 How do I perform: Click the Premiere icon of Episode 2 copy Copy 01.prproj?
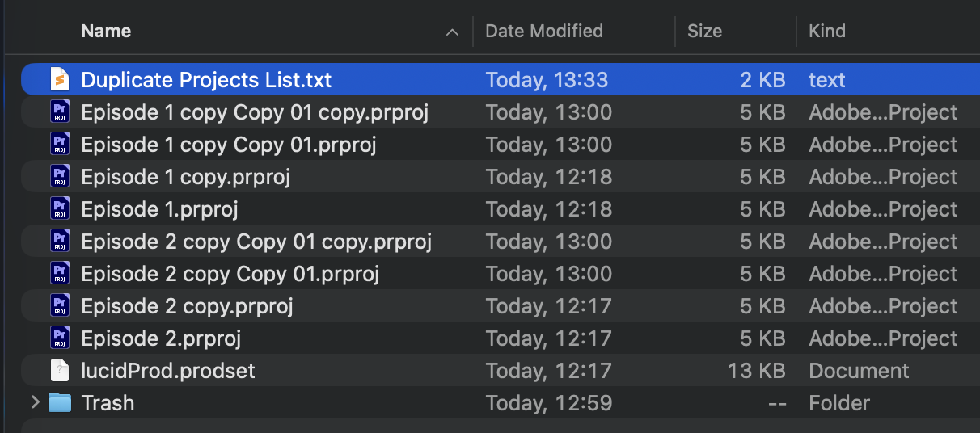coord(60,274)
